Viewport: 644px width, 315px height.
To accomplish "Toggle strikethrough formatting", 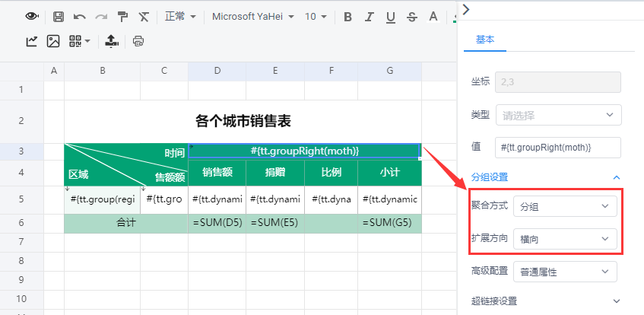I will pyautogui.click(x=411, y=17).
